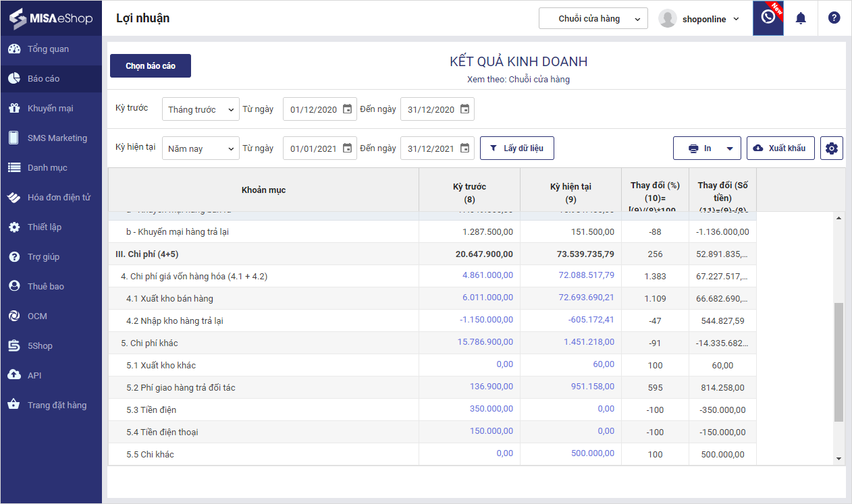Click the table vertical scrollbar thumb
The width and height of the screenshot is (852, 504).
838,362
